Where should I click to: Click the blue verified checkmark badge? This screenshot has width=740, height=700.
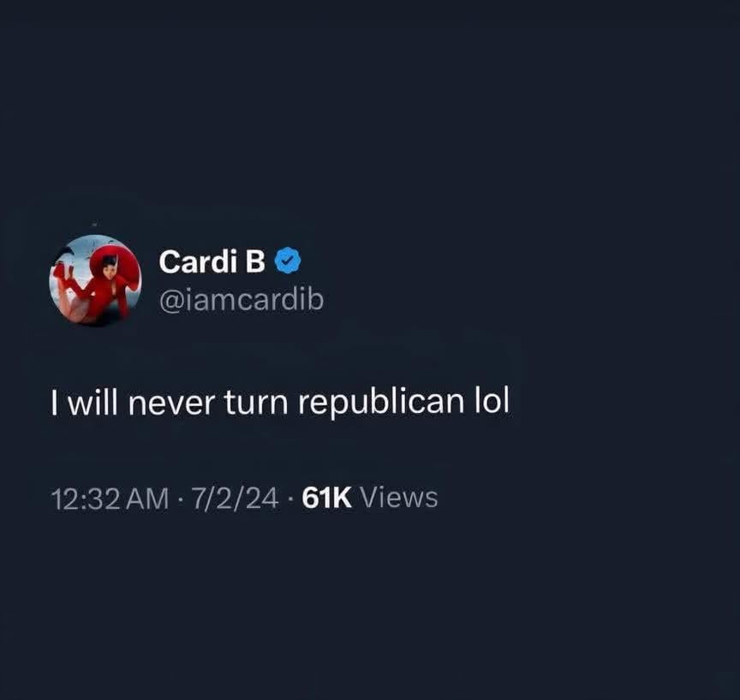[288, 260]
